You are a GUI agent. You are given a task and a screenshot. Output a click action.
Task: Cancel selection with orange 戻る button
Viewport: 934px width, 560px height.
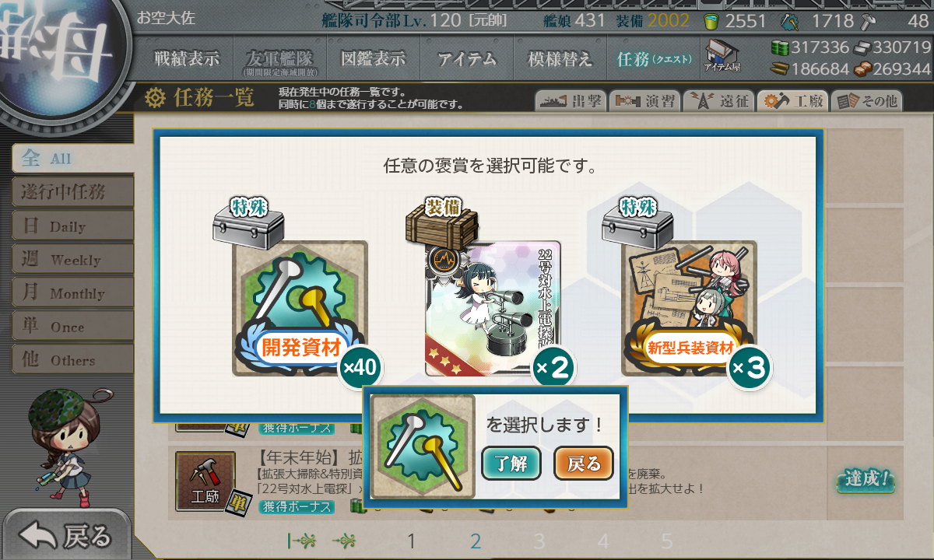point(584,464)
